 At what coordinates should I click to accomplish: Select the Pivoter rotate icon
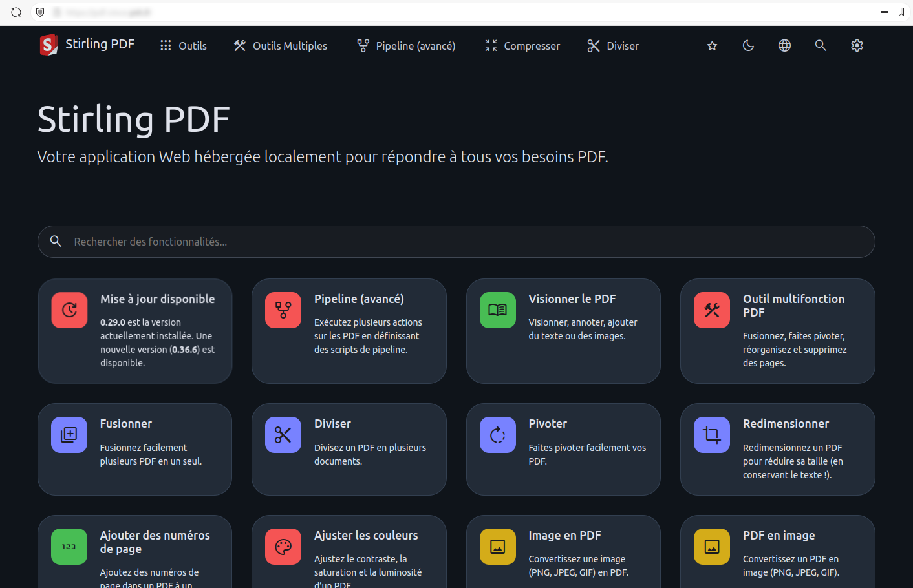pyautogui.click(x=497, y=435)
